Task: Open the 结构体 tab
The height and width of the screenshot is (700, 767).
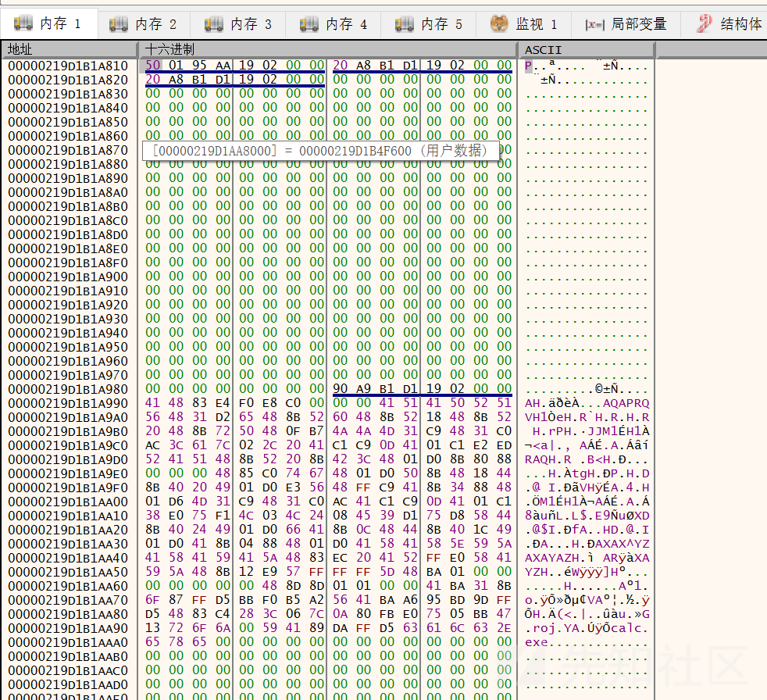Action: pos(726,24)
